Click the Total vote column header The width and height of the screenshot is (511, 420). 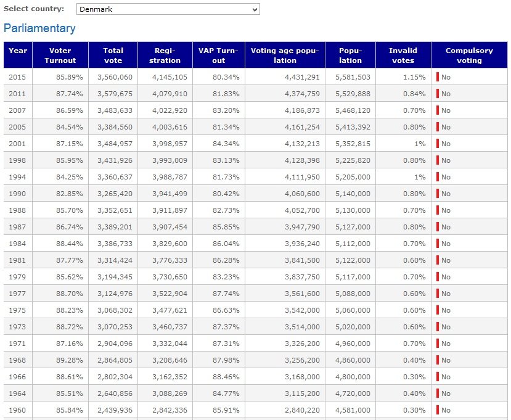click(113, 55)
